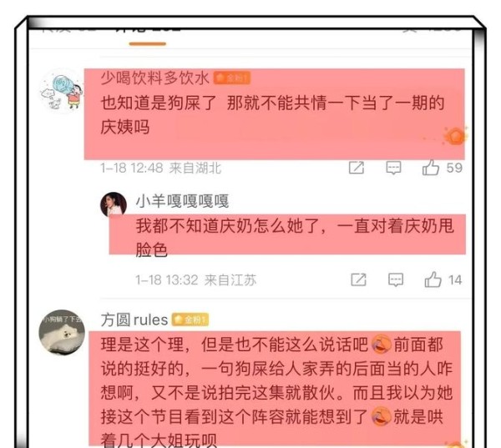Like the reply with 14 likes
Viewport: 501px width, 448px height.
tap(433, 279)
